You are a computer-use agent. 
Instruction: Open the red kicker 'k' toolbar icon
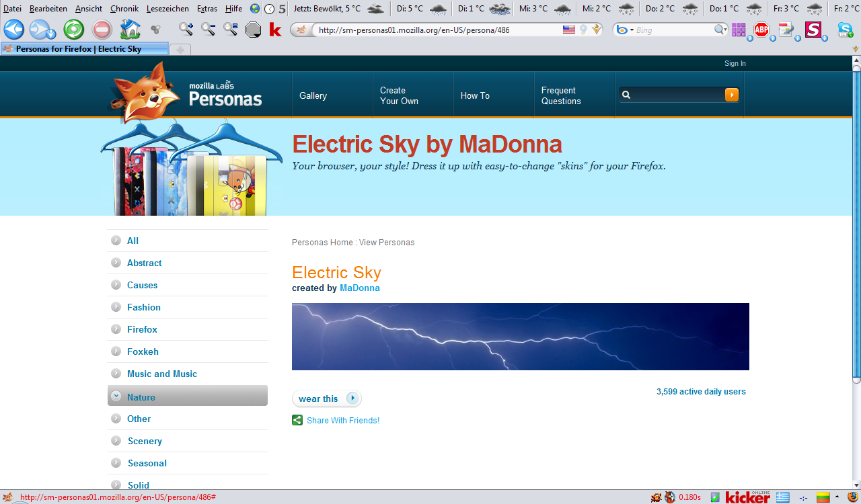pos(275,30)
